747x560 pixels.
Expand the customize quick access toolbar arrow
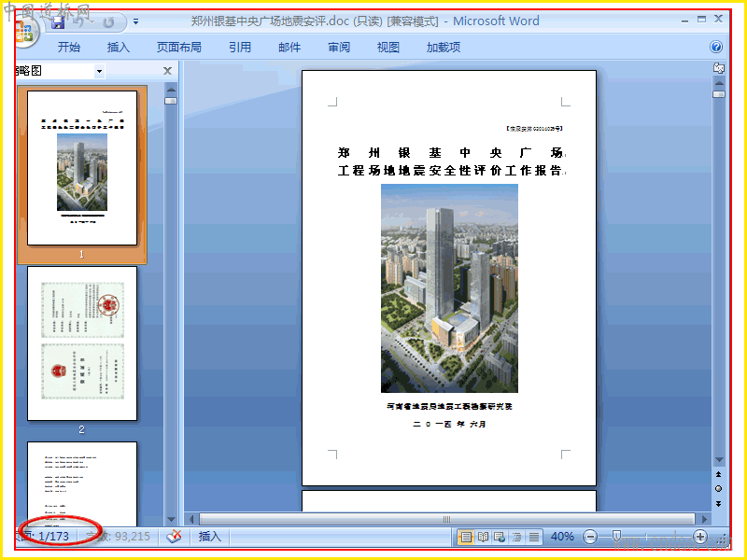pyautogui.click(x=135, y=21)
